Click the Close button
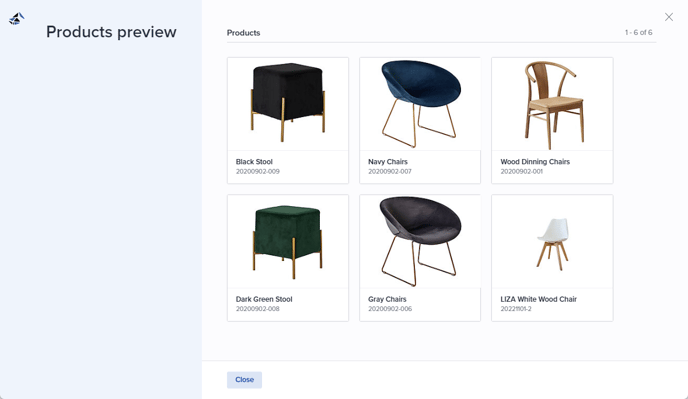 244,380
